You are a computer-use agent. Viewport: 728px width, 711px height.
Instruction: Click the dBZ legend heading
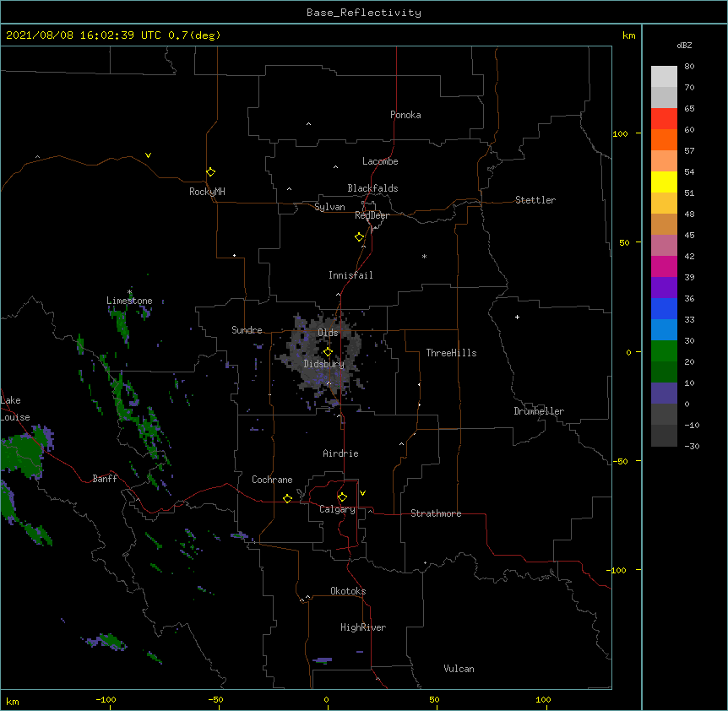pos(684,45)
